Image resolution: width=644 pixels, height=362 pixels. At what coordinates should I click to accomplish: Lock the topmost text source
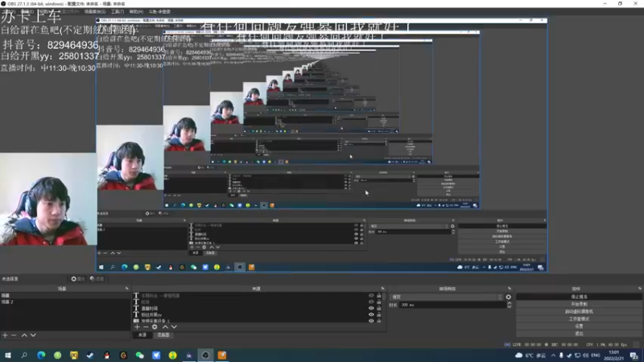(378, 295)
